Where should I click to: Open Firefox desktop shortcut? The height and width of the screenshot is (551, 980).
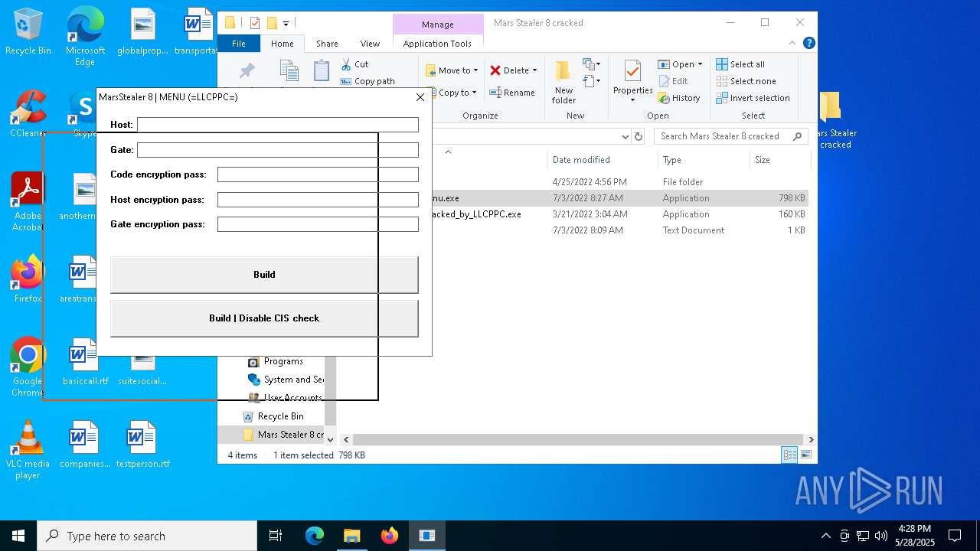click(28, 279)
